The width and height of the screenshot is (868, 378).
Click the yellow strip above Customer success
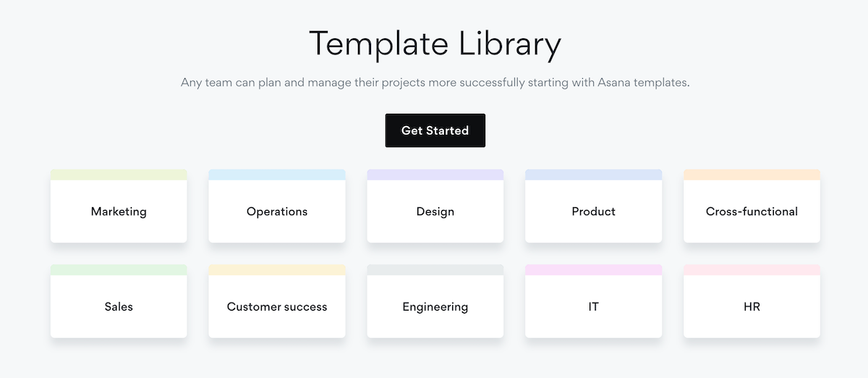[x=277, y=269]
